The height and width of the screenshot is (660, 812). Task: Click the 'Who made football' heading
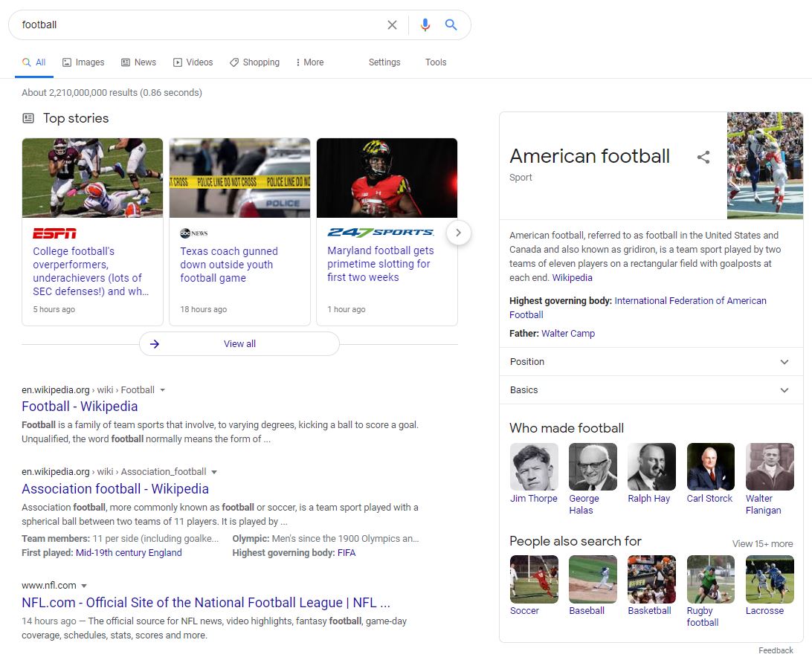point(567,428)
